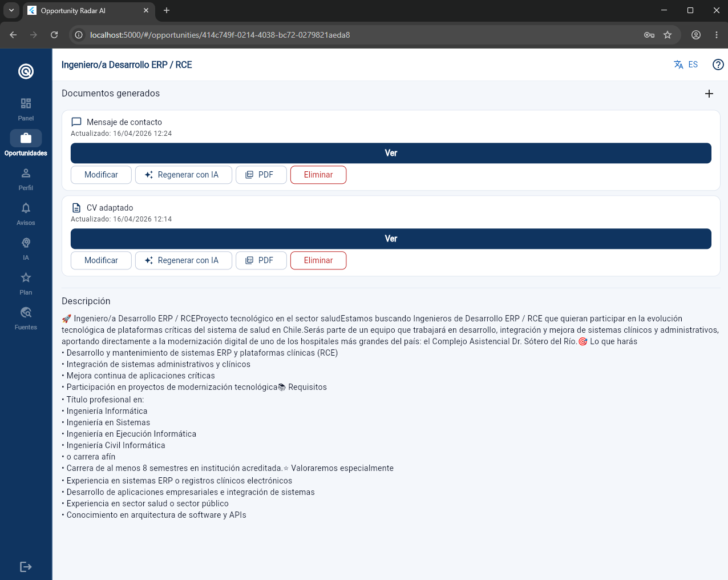Click the 'Descripción' heading
Image resolution: width=728 pixels, height=580 pixels.
(x=86, y=301)
